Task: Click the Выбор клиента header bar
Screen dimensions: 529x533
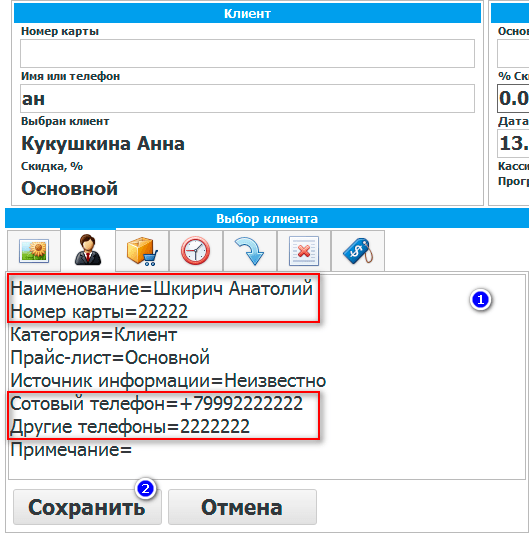Action: pos(267,218)
